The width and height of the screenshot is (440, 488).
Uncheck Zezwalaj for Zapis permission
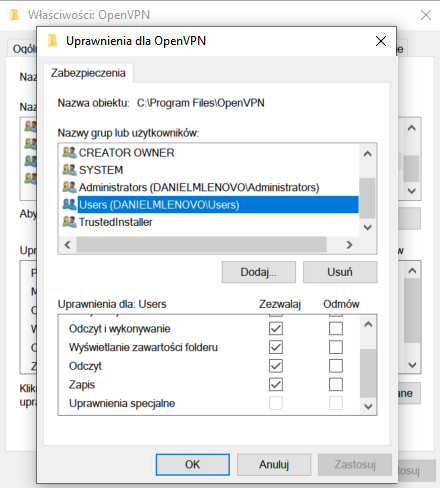[276, 384]
